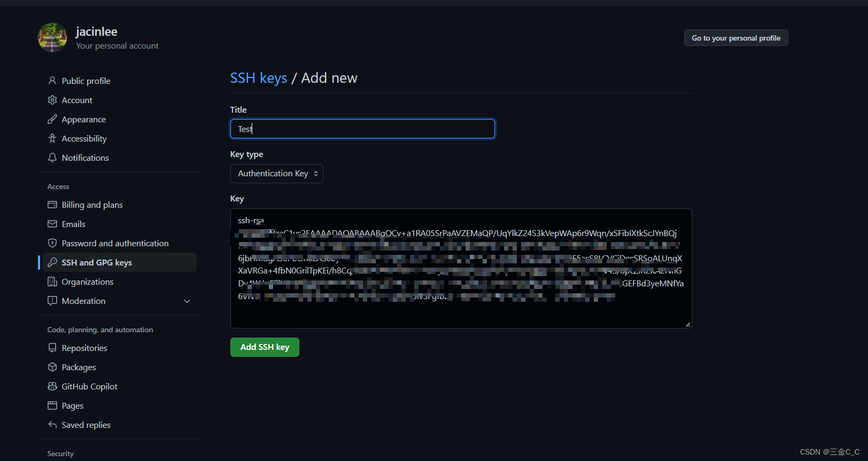The width and height of the screenshot is (868, 461).
Task: Click the Public profile person icon
Action: tap(52, 81)
